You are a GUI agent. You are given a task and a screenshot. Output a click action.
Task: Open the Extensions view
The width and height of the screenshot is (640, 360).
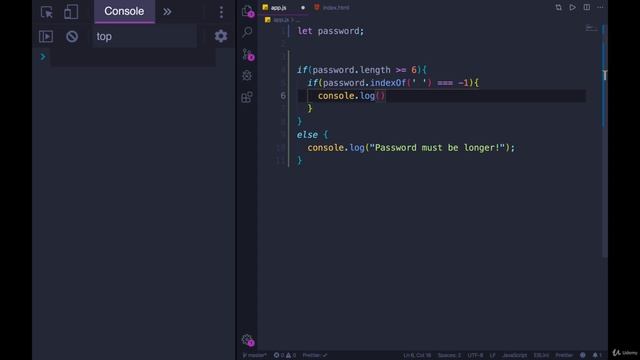click(247, 97)
